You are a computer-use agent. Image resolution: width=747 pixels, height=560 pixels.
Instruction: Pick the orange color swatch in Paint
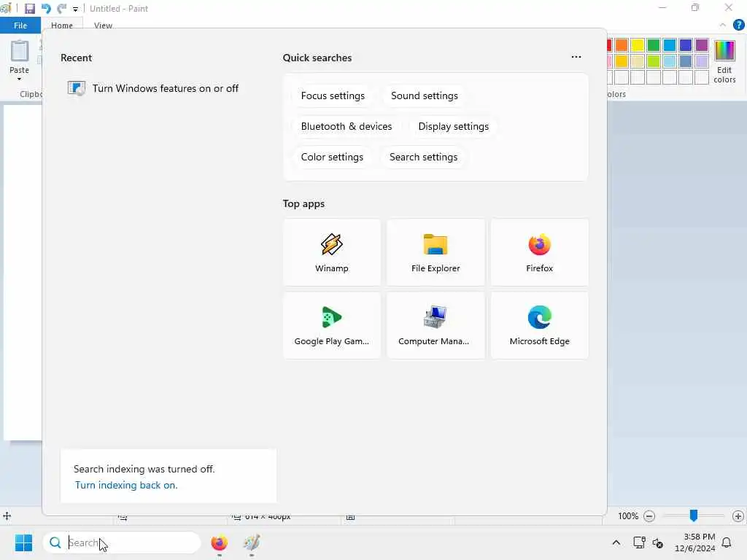coord(622,45)
